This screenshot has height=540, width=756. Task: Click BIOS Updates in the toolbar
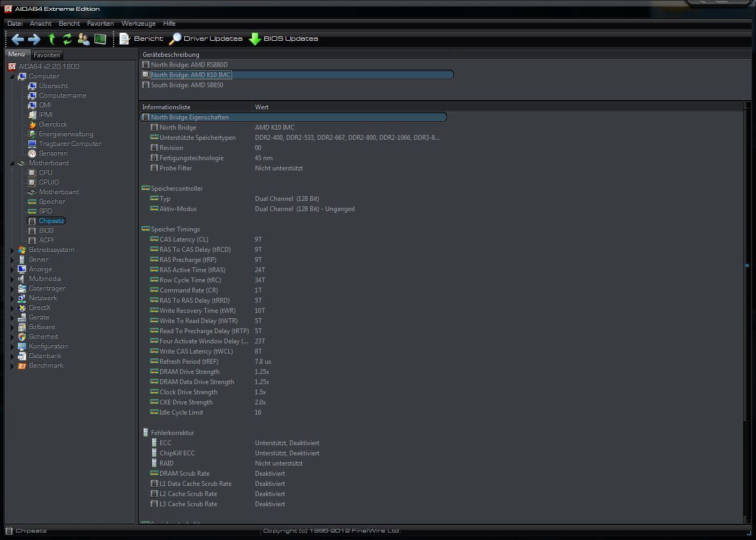pyautogui.click(x=283, y=39)
